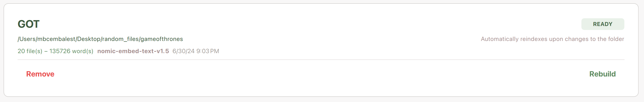
Task: Click the 135726 word(s) count
Action: [x=71, y=51]
